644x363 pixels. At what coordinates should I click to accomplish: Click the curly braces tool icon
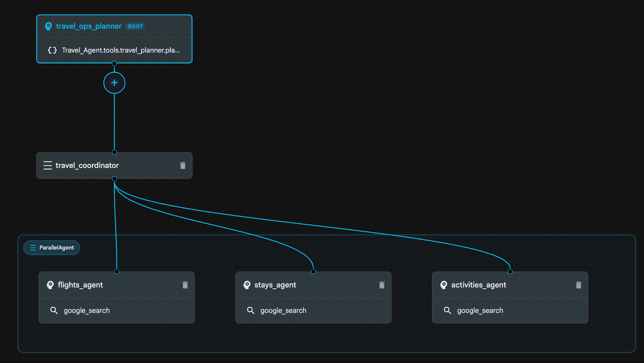[x=52, y=50]
